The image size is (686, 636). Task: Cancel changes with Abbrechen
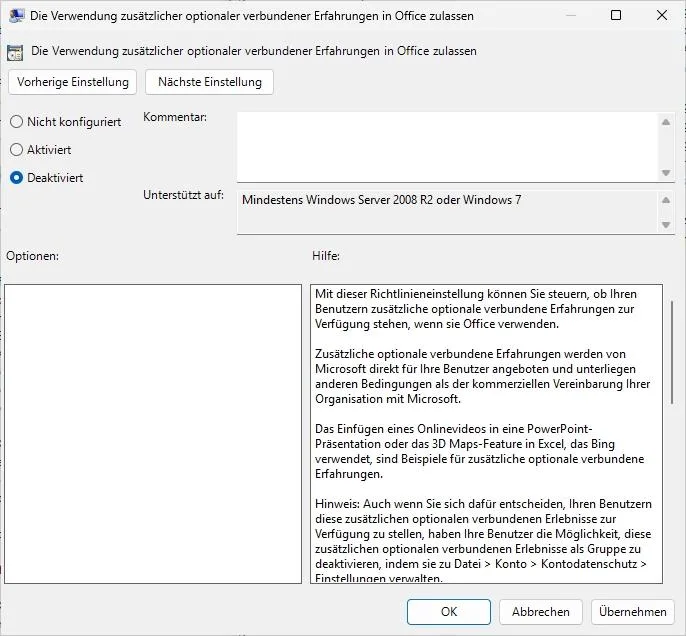point(540,612)
